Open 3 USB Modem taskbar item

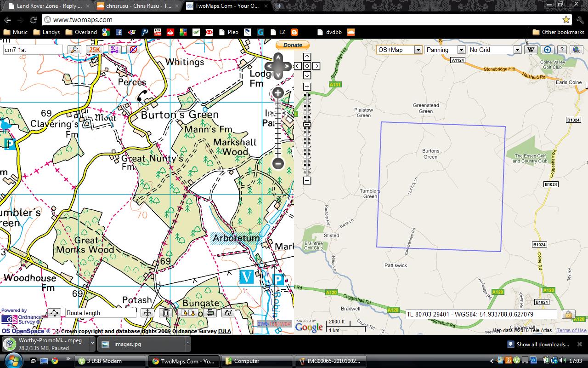click(x=110, y=361)
